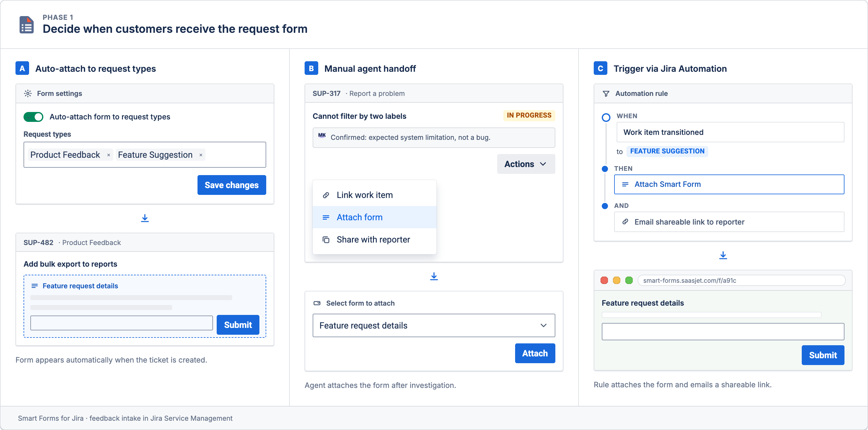Open the Actions dropdown
Image resolution: width=868 pixels, height=430 pixels.
point(526,164)
